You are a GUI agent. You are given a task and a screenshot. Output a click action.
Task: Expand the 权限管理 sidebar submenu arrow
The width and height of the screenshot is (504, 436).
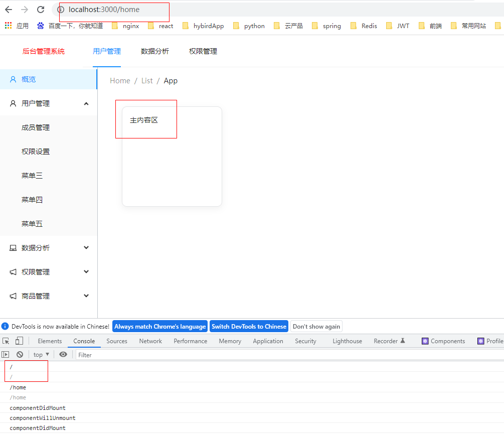point(86,272)
